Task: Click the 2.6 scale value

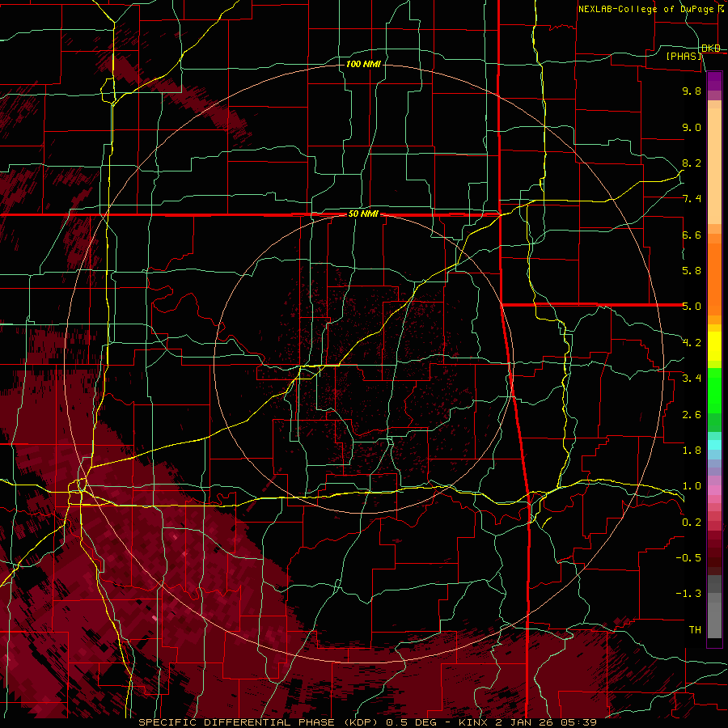Action: [x=692, y=415]
